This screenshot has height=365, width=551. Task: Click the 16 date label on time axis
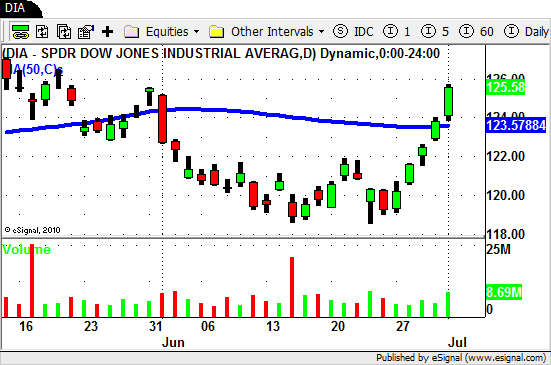[26, 326]
